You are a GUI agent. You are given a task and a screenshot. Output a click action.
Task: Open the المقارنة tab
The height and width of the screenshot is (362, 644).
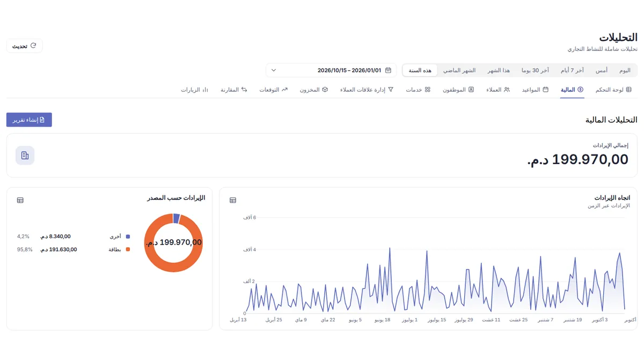[x=234, y=90]
